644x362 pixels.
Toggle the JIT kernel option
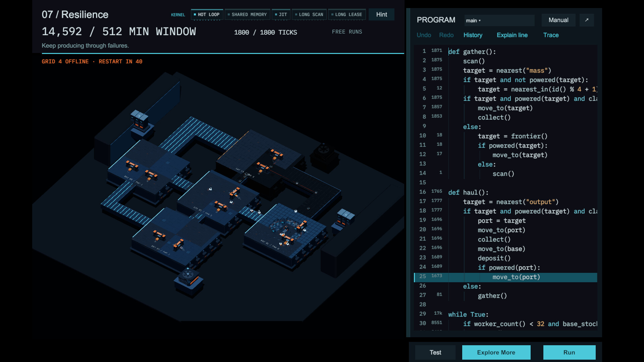point(281,14)
